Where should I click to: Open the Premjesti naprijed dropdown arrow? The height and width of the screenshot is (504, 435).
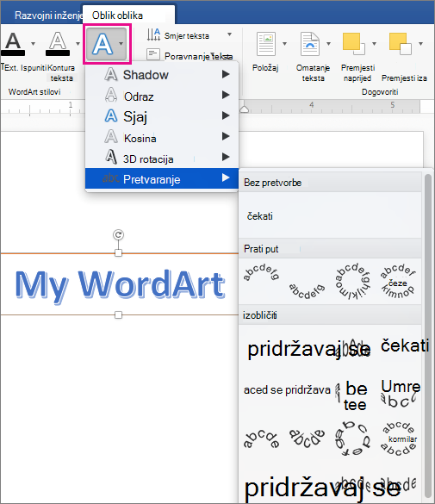374,43
